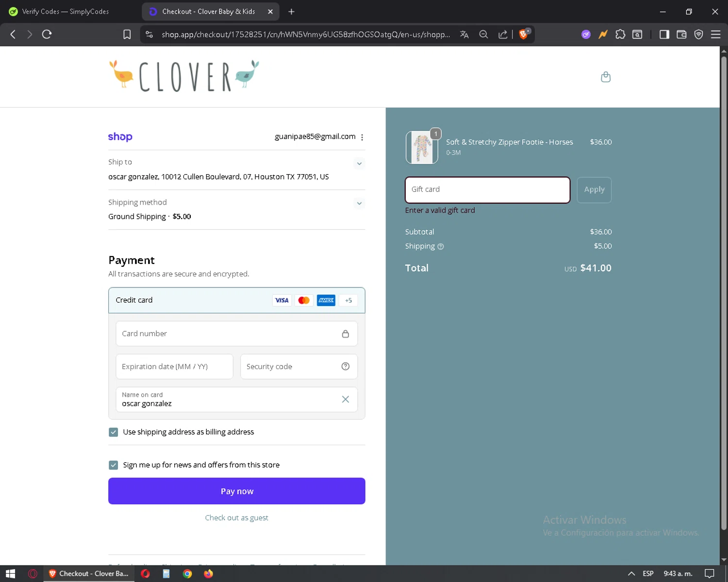
Task: Open the browser main hamburger menu
Action: click(x=716, y=34)
